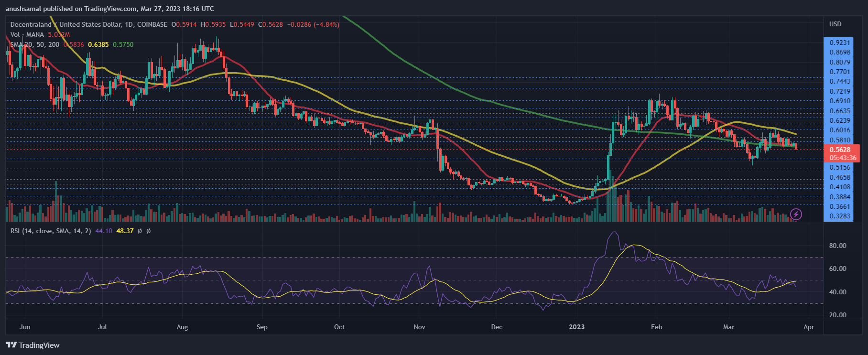This screenshot has width=868, height=355.
Task: Click the 80.00 level on RSI scale
Action: tap(837, 246)
